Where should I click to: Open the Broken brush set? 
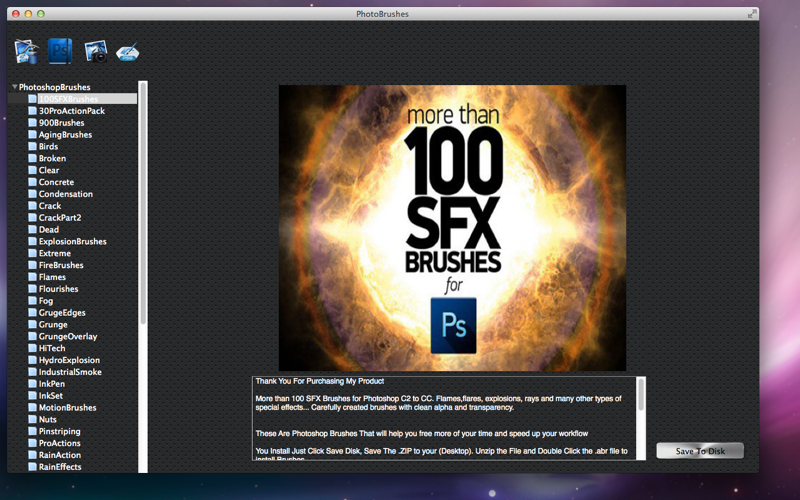[52, 158]
